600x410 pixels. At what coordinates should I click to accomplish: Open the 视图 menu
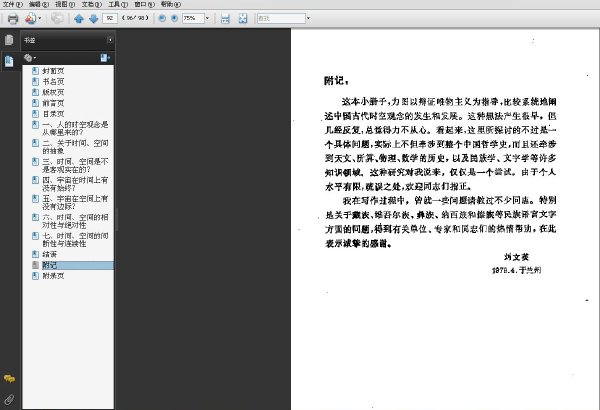(x=65, y=4)
